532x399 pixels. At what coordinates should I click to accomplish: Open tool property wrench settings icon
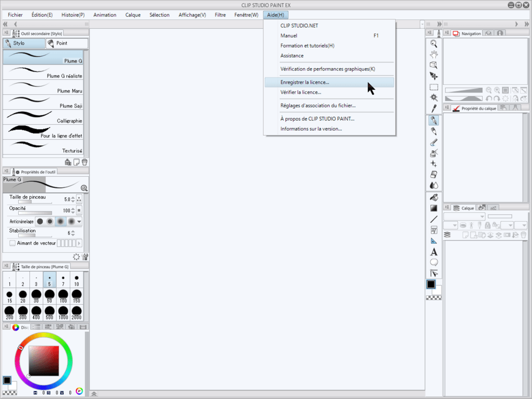[85, 257]
